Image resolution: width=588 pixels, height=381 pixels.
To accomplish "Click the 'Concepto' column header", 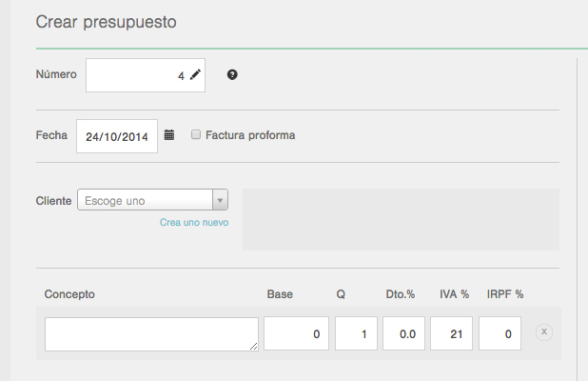I will 69,294.
